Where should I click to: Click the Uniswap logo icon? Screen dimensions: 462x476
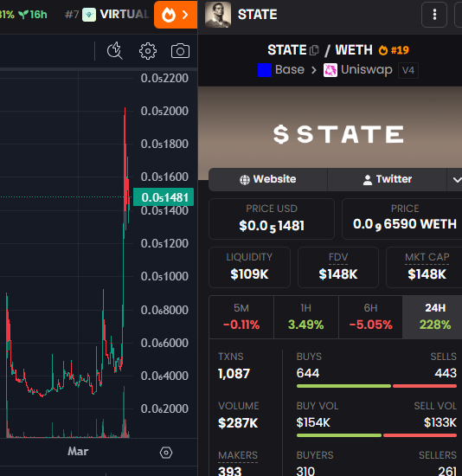coord(330,70)
